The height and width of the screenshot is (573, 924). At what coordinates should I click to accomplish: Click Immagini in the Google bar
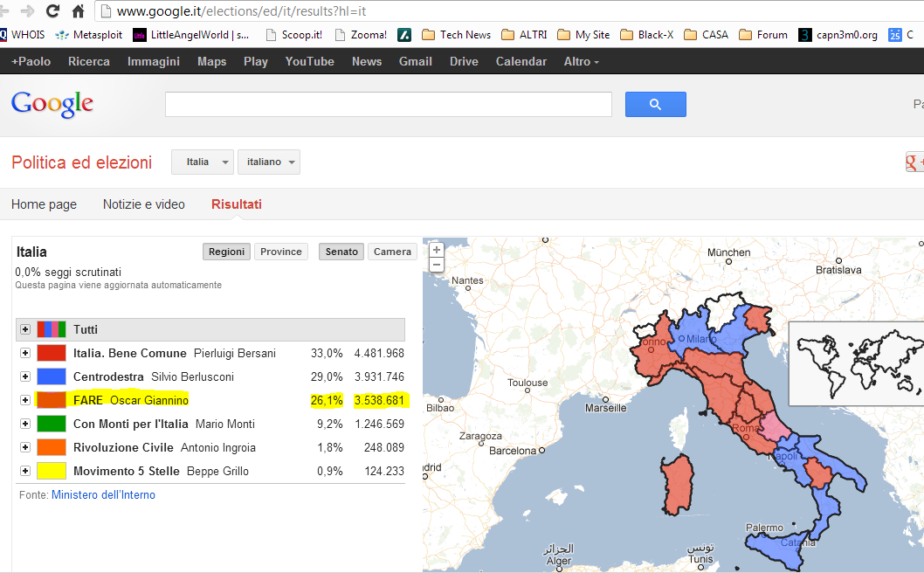(x=153, y=61)
